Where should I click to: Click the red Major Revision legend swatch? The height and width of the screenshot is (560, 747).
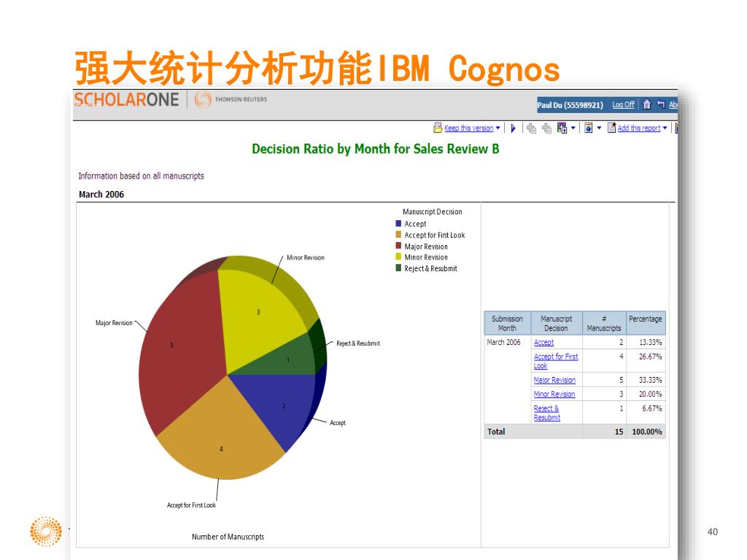tap(398, 246)
